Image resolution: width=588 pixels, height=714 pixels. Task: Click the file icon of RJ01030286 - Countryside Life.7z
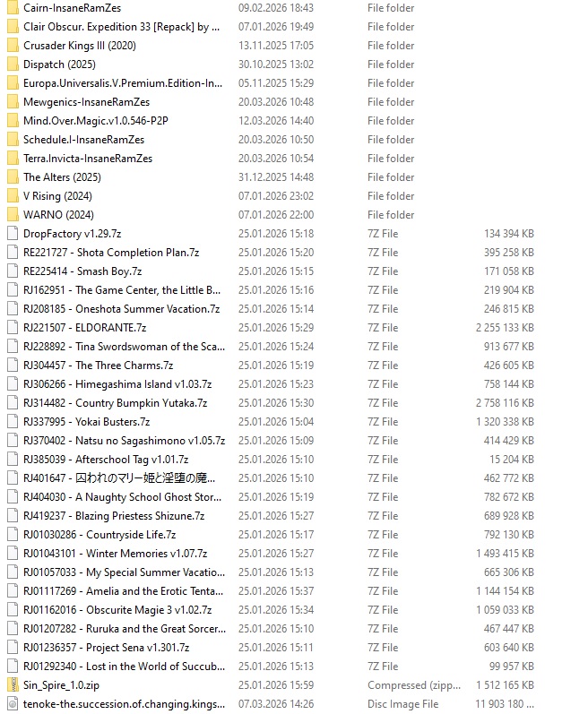[13, 535]
